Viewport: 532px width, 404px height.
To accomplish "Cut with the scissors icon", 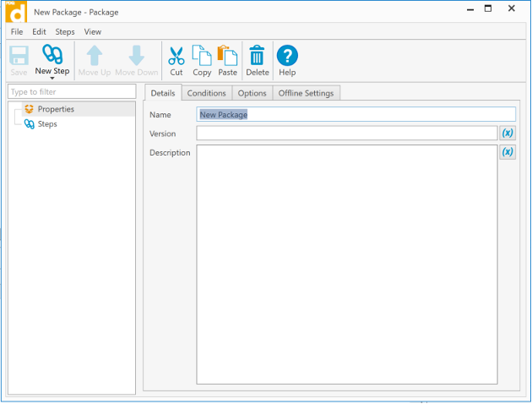I will click(x=176, y=56).
